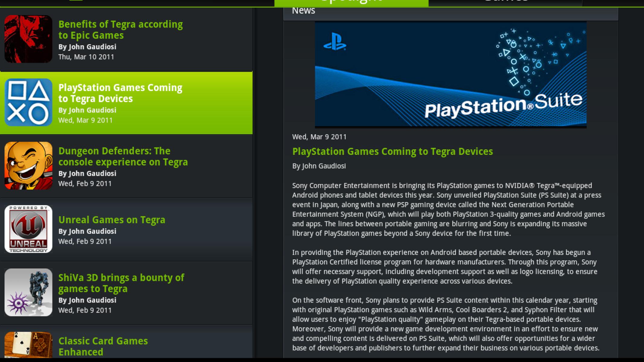Click the green article headline in the reading pane
Screen dimensions: 644x362
click(392, 151)
